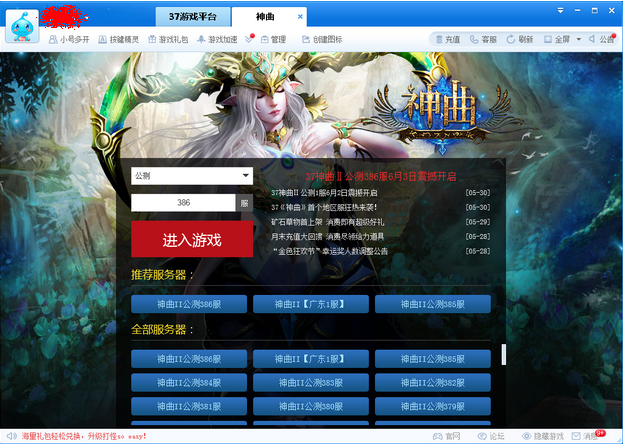
Task: Contact 客服 customer service
Action: (484, 39)
